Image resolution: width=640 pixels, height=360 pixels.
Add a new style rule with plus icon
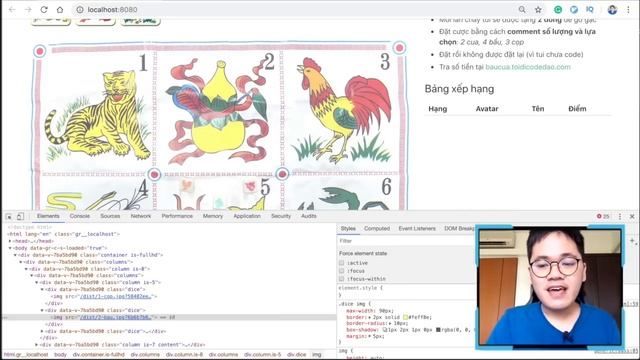[632, 241]
